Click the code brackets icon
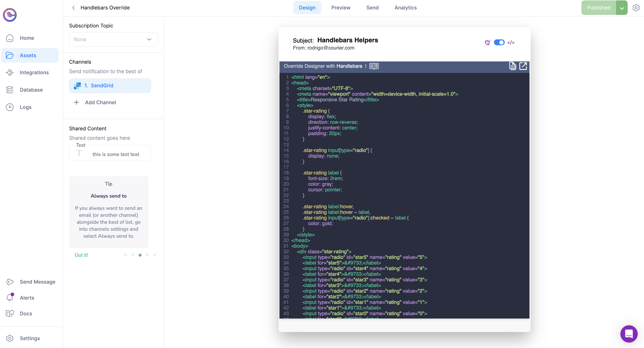 click(511, 43)
